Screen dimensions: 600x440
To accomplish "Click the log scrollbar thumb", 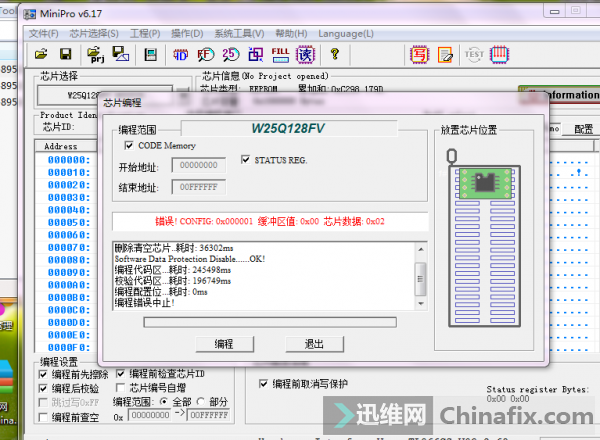I will coord(421,279).
